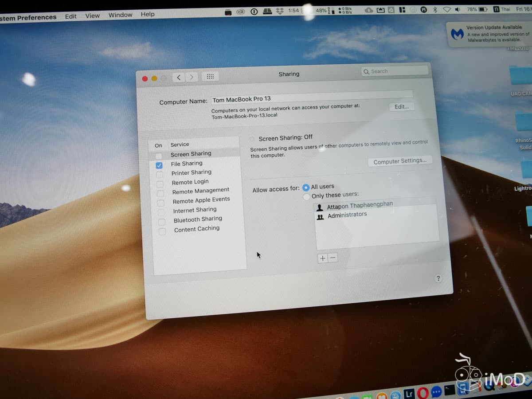Select the Only these users radio button

point(306,196)
